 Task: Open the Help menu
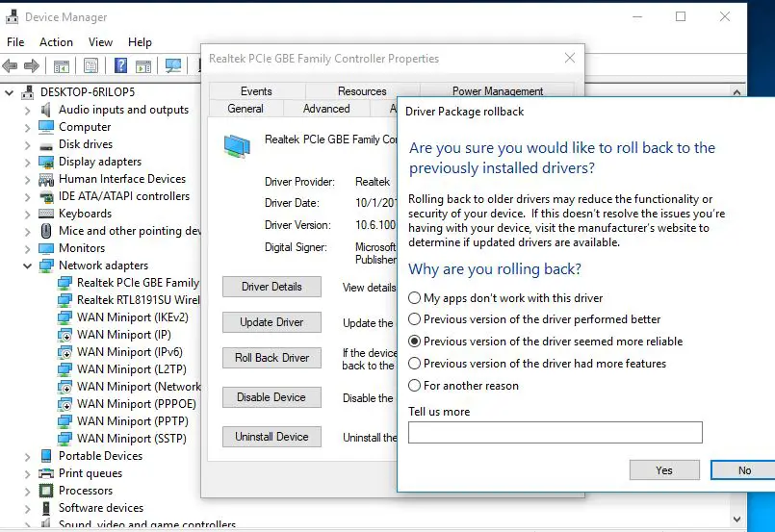pyautogui.click(x=140, y=42)
